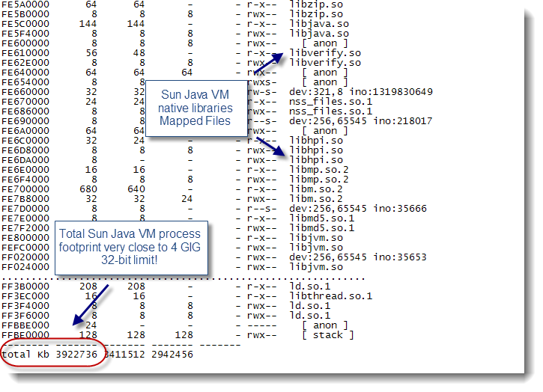Select the value 56 in the FE610000 row
Image resolution: width=543 pixels, height=392 pixels.
tap(91, 53)
